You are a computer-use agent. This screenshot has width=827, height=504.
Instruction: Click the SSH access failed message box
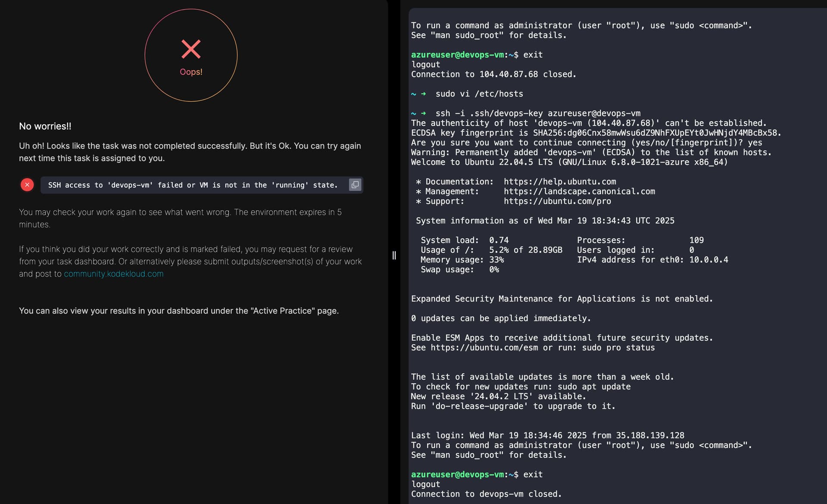pos(193,185)
